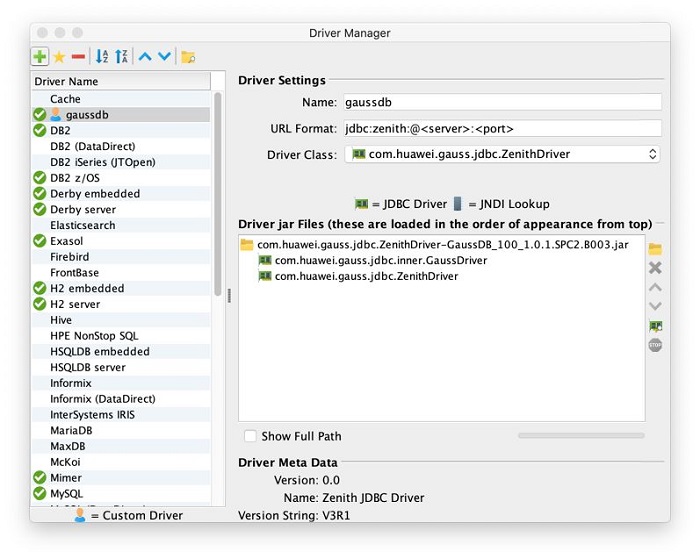Screen dimensions: 700x559
Task: Select com.huawei.gauss.jdbc.inner.GaussDriver class
Action: pos(381,260)
